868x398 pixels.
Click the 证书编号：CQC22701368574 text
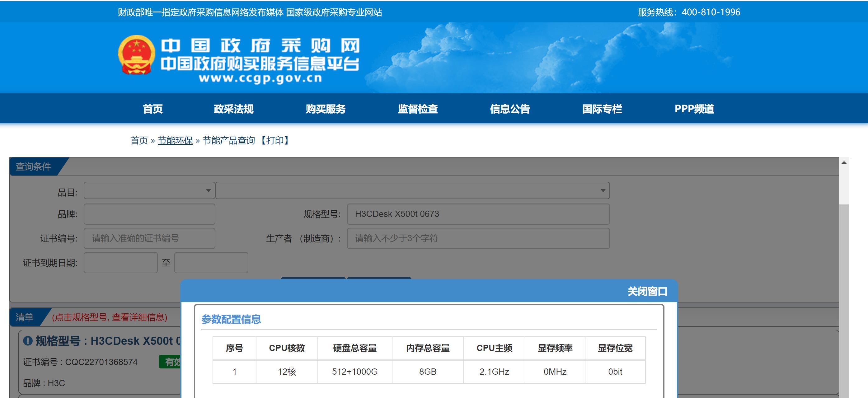80,362
